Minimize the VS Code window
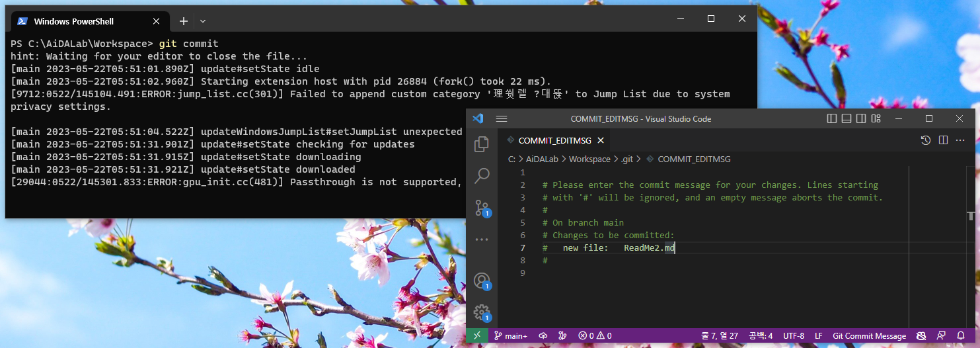Screen dimensions: 980x348 (x=899, y=118)
